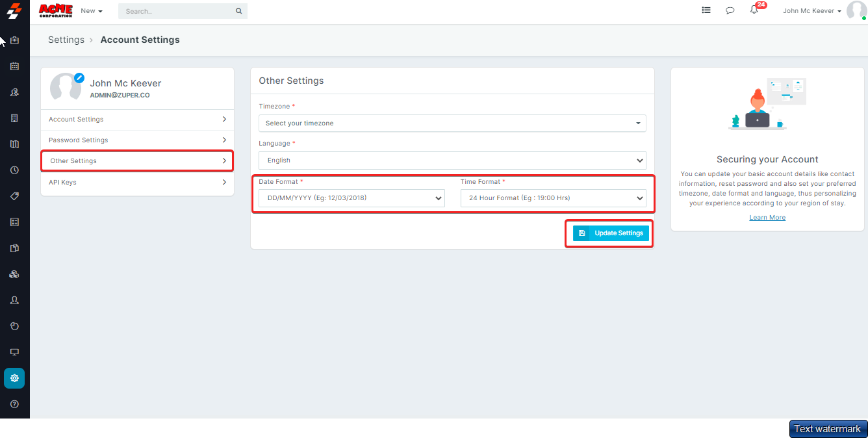868x438 pixels.
Task: Open the clock timesheet icon in sidebar
Action: [x=14, y=170]
